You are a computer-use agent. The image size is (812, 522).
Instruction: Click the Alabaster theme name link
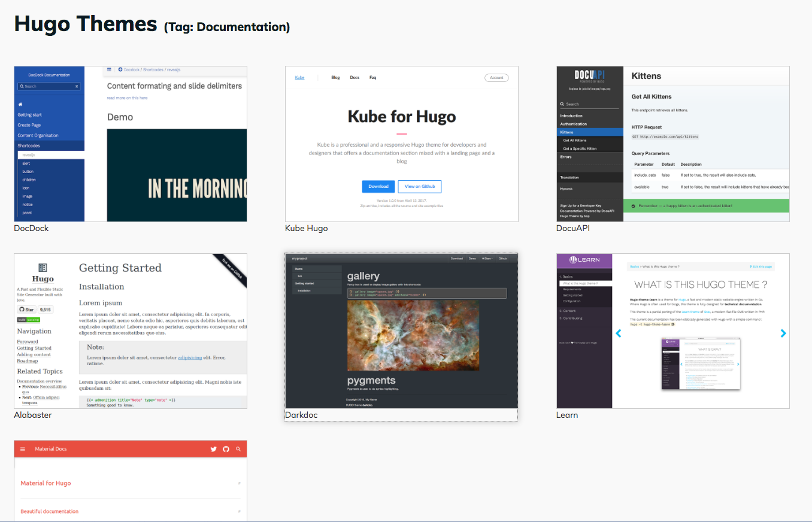click(x=33, y=415)
